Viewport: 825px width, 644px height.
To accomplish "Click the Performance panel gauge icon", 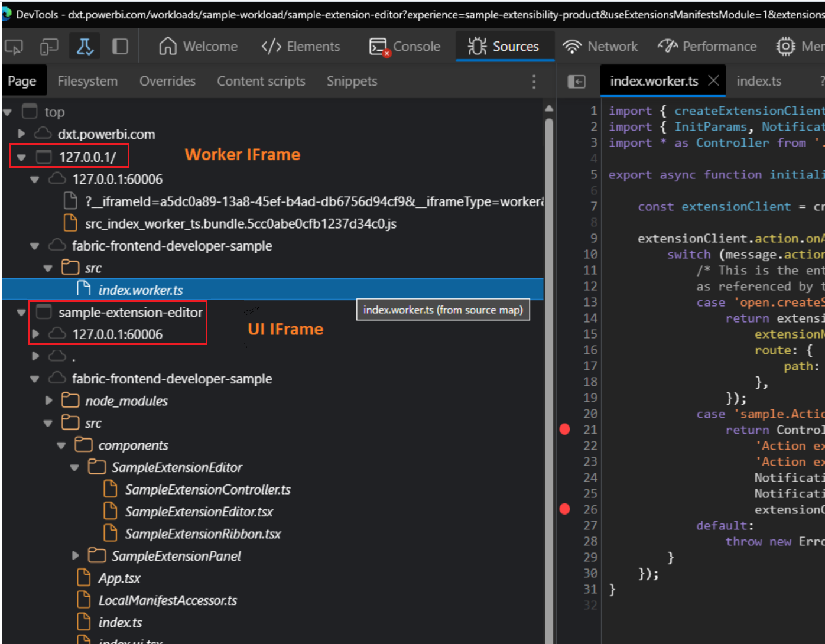I will pyautogui.click(x=668, y=46).
